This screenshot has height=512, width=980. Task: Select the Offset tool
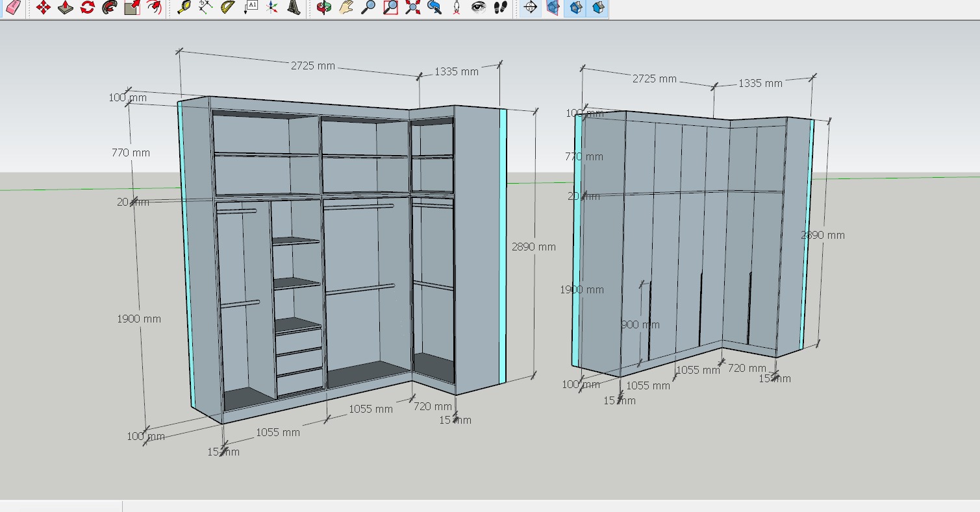[154, 7]
